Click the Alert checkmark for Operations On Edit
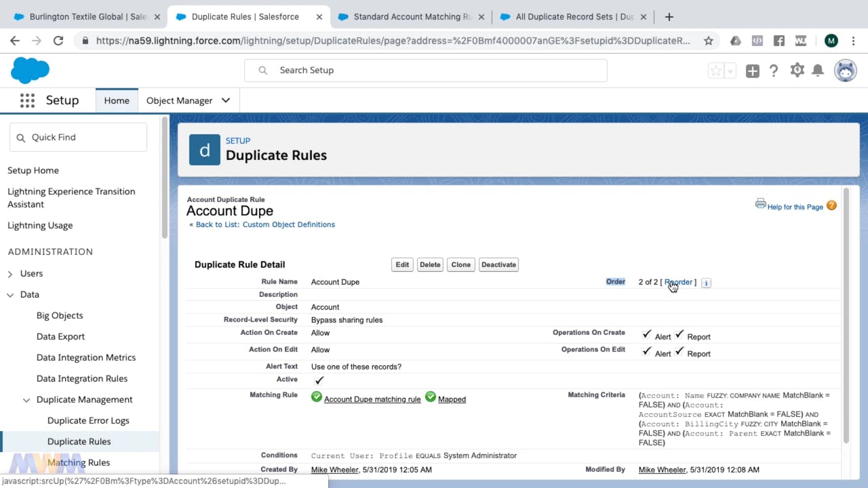868x488 pixels. pos(646,351)
